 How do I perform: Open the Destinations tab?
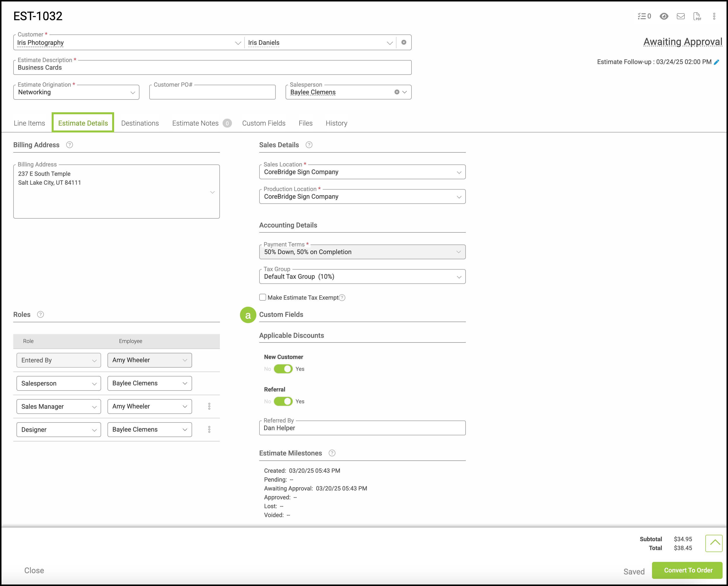pos(140,123)
